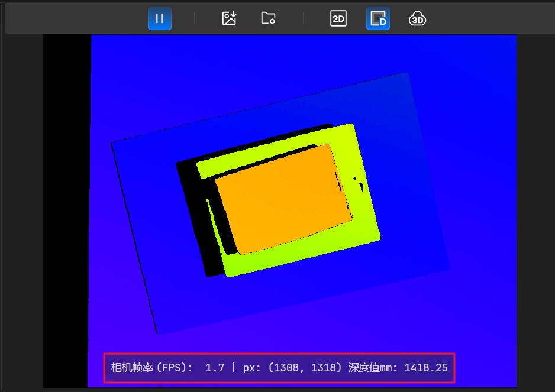Click the tilted blue platform surface
555x392 pixels.
tap(148, 237)
